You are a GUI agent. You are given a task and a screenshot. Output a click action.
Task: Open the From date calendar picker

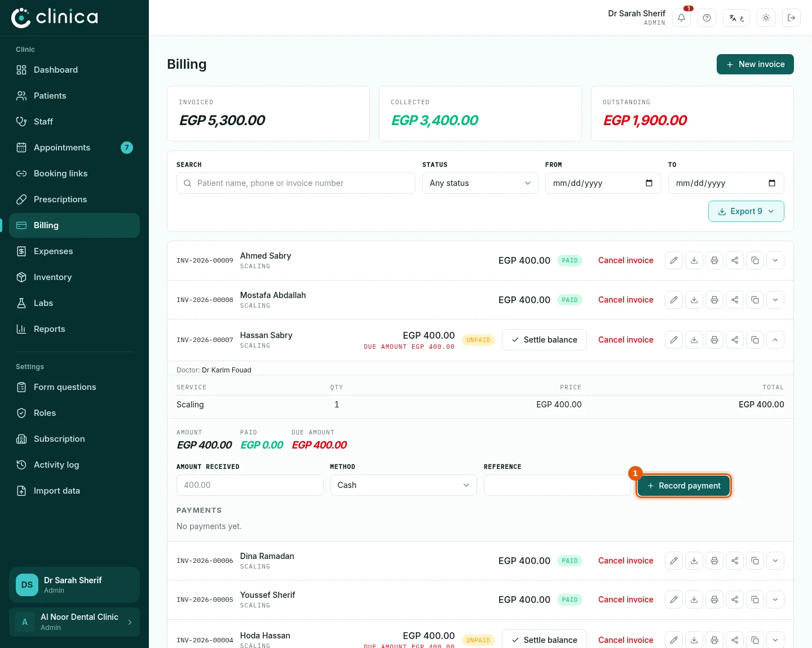649,183
